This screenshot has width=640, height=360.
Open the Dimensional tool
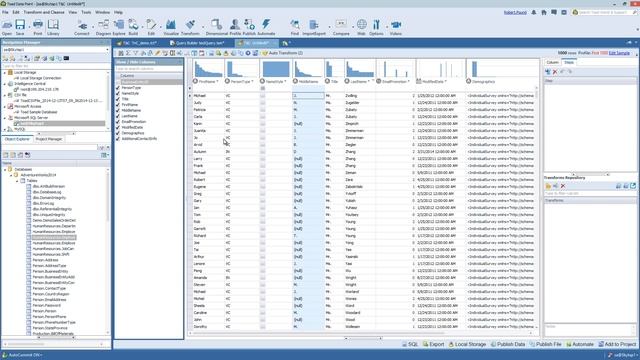pyautogui.click(x=217, y=27)
